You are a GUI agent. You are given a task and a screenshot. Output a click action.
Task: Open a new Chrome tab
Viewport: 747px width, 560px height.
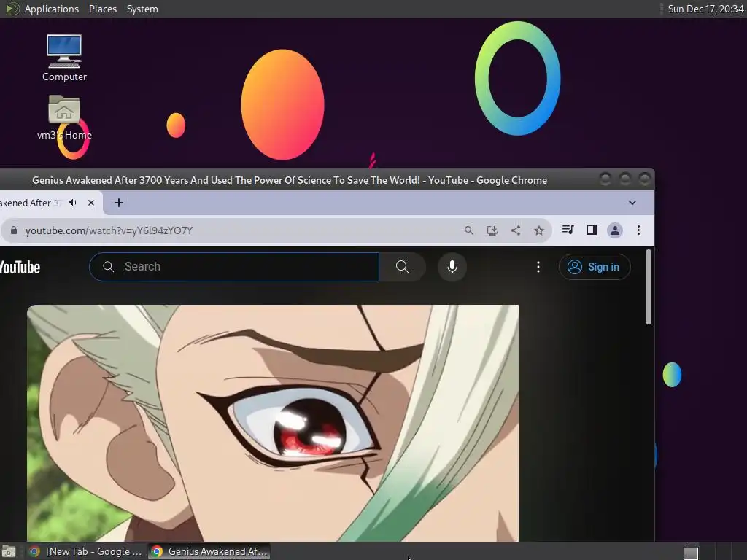(x=119, y=203)
